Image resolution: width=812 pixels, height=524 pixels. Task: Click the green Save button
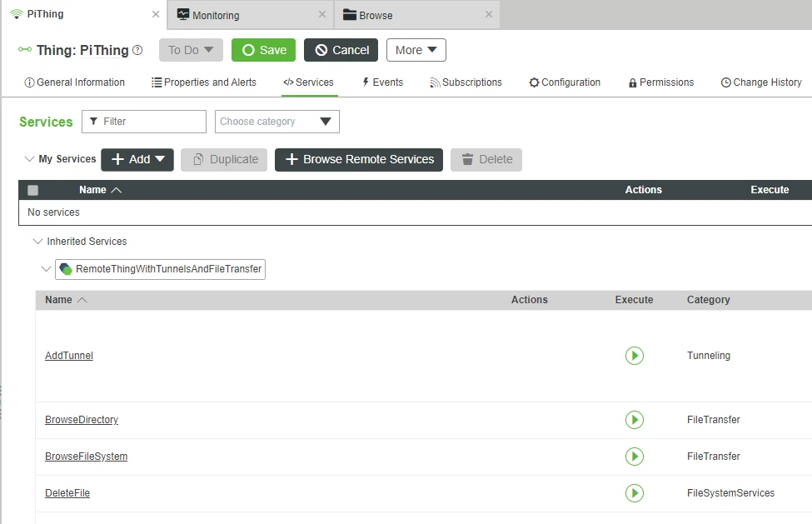coord(264,50)
